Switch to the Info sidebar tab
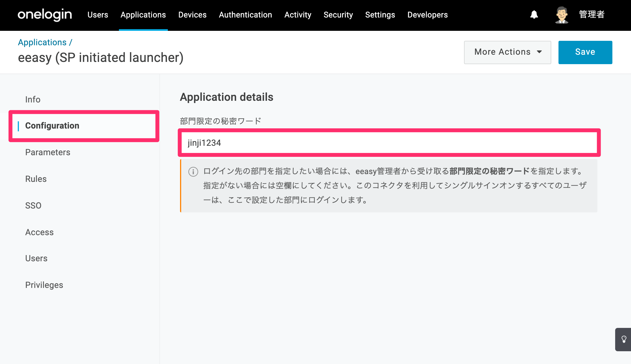Viewport: 631px width, 364px height. click(33, 99)
